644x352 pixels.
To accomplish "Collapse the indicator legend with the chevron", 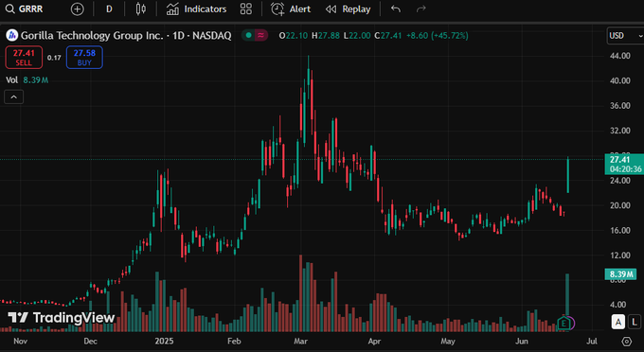I will point(13,97).
